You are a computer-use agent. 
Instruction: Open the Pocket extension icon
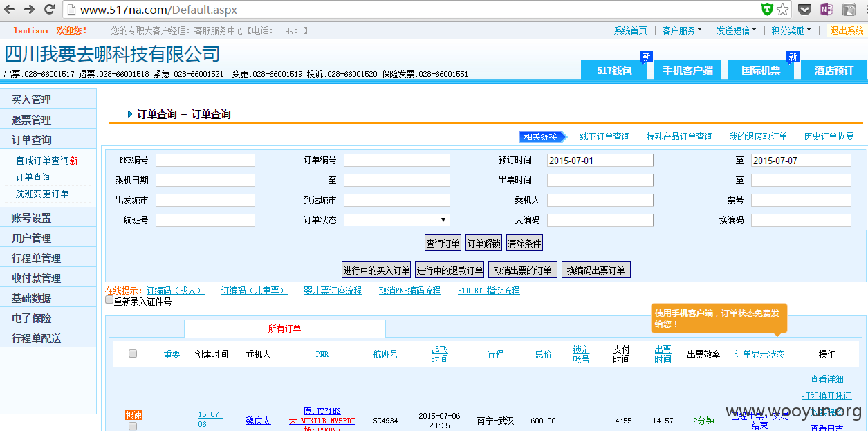tap(804, 10)
